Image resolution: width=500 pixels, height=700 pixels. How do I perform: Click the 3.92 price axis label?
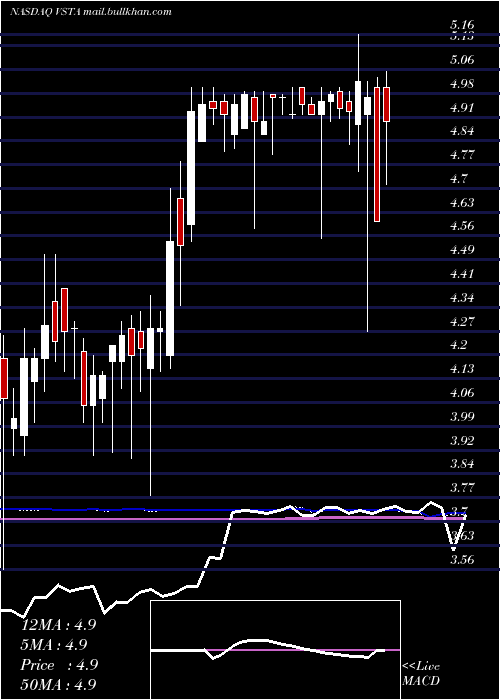click(x=462, y=441)
